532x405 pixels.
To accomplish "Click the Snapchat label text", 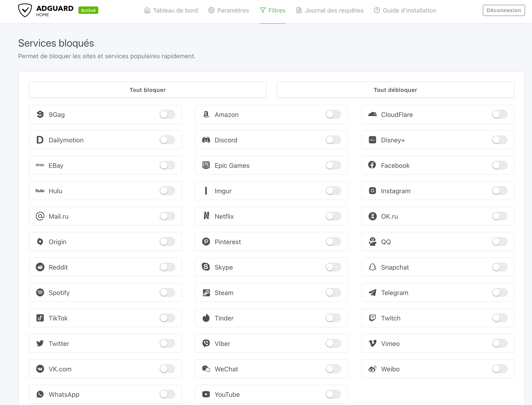I will [395, 267].
